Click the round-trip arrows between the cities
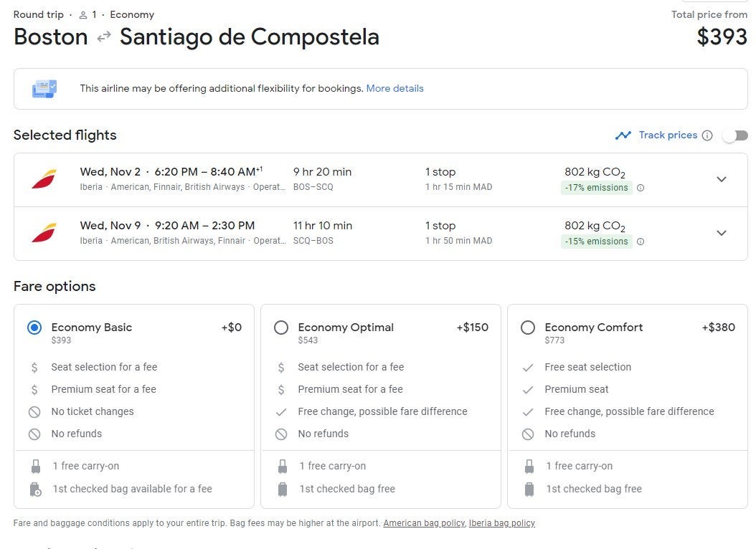 (x=104, y=37)
